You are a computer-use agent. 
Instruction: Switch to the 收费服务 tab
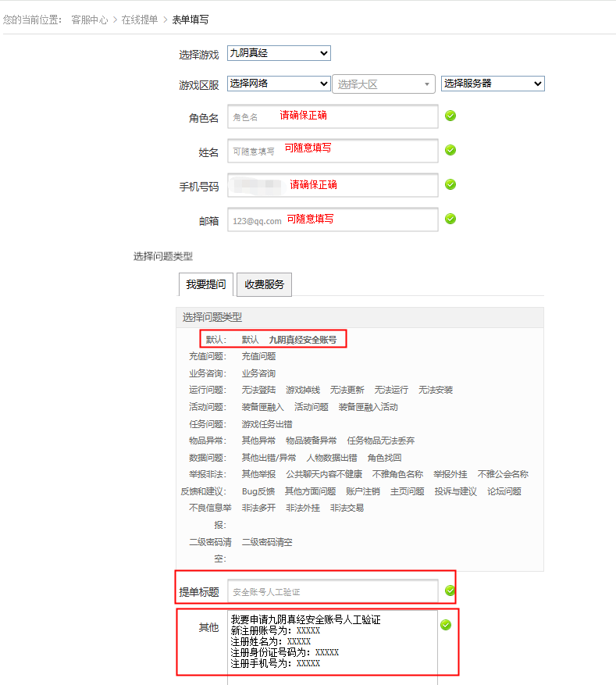264,284
